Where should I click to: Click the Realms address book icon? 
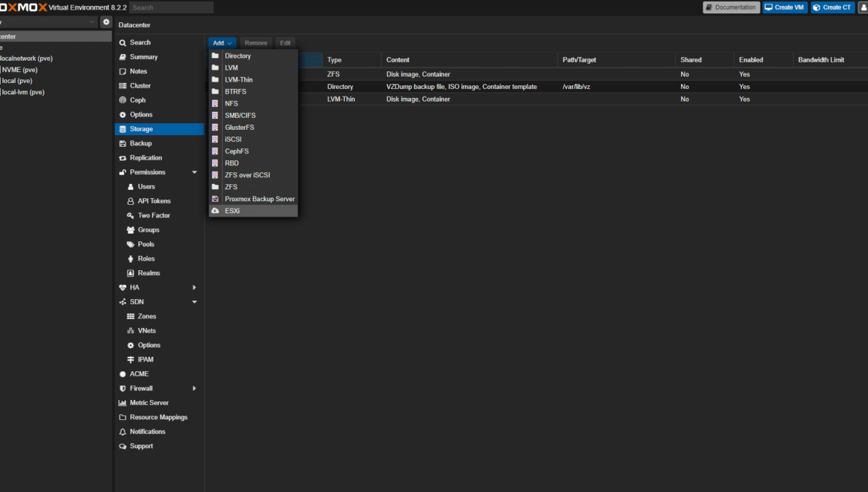click(x=131, y=273)
